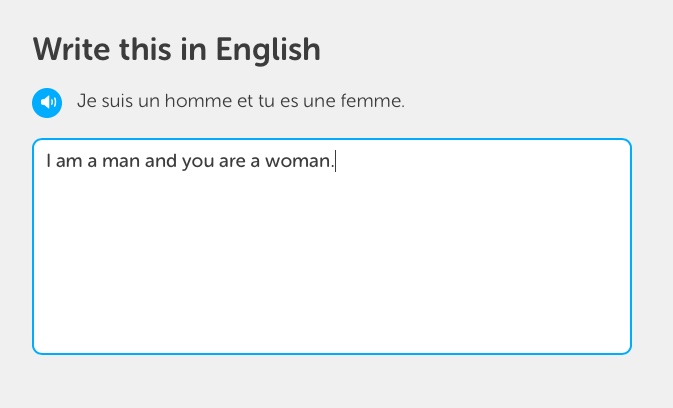673x408 pixels.
Task: Place cursor in typed word "woman"
Action: [x=298, y=161]
